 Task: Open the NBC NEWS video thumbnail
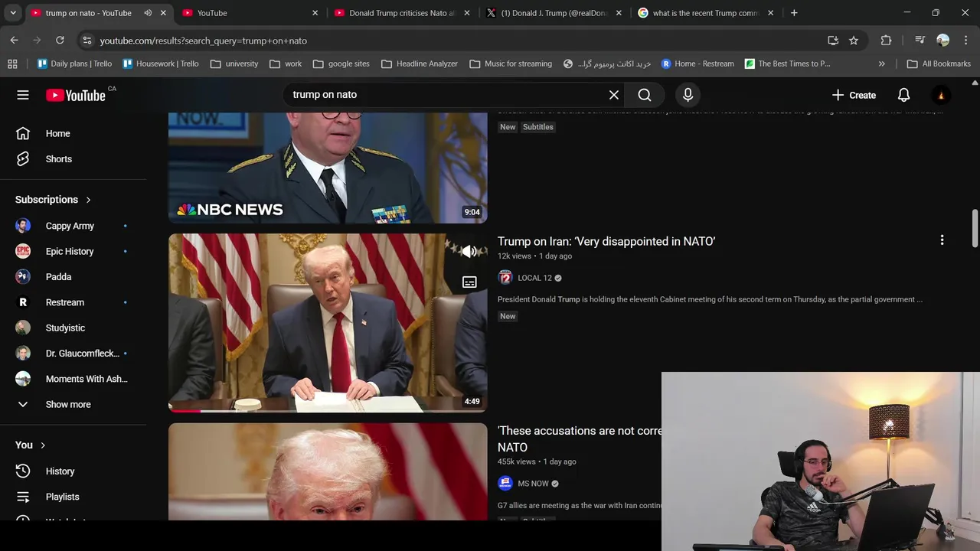point(328,168)
